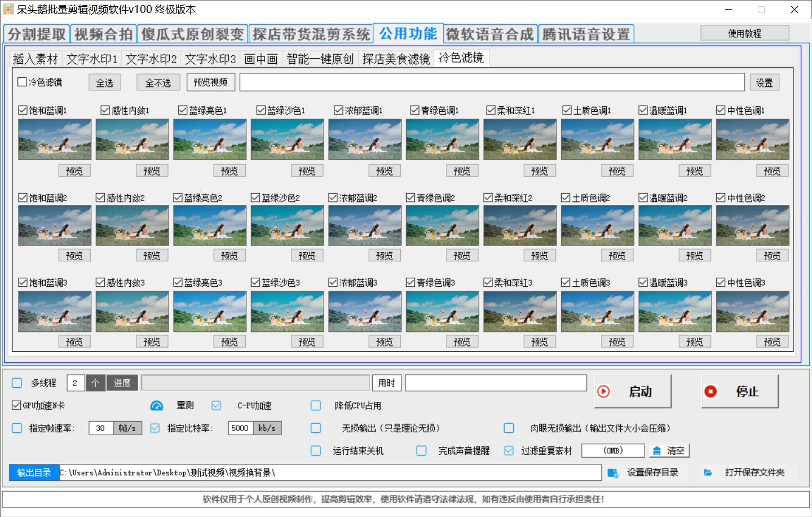Click the progress bar next to 进度
This screenshot has height=517, width=812.
click(255, 383)
